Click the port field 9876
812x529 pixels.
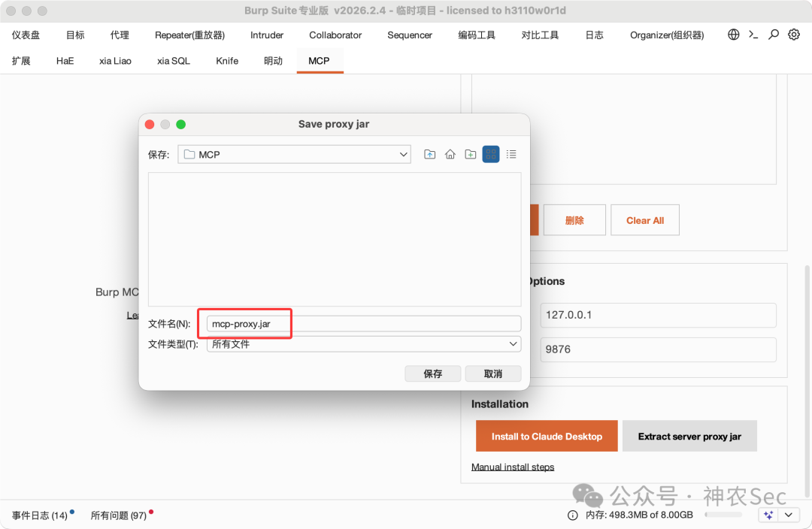tap(658, 349)
